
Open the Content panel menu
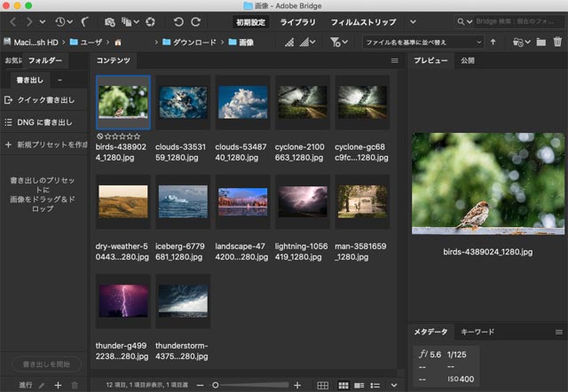click(394, 61)
